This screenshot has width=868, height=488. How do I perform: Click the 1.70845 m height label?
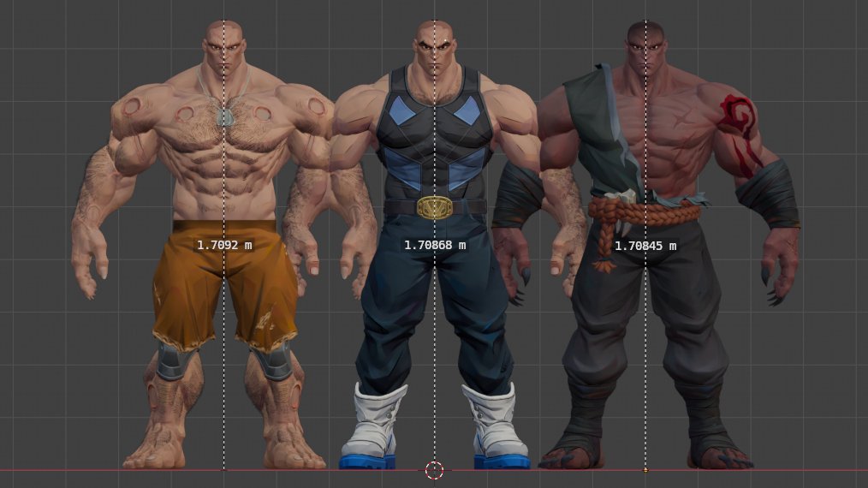click(x=645, y=246)
